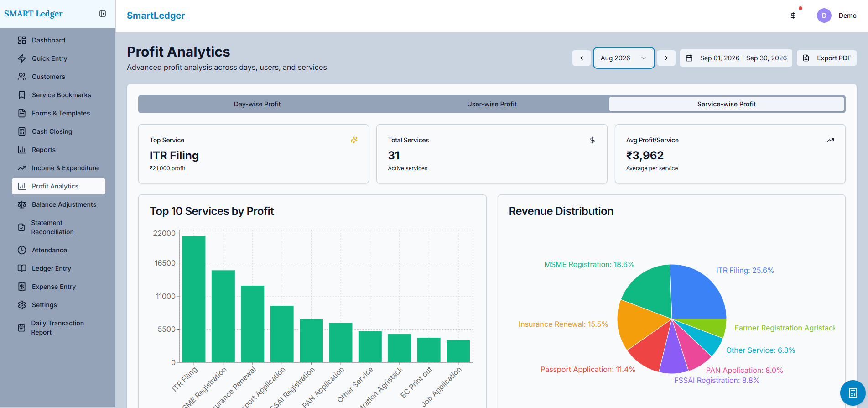
Task: Click the SmartLedger header link
Action: [x=156, y=16]
